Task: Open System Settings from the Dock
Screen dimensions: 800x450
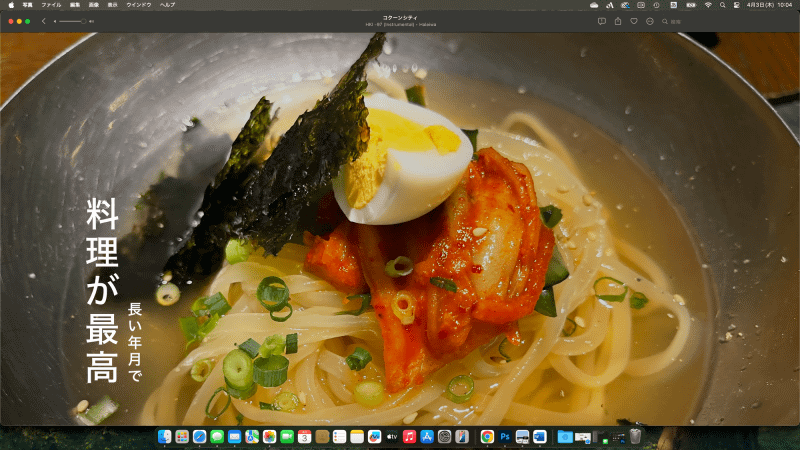Action: pyautogui.click(x=444, y=437)
